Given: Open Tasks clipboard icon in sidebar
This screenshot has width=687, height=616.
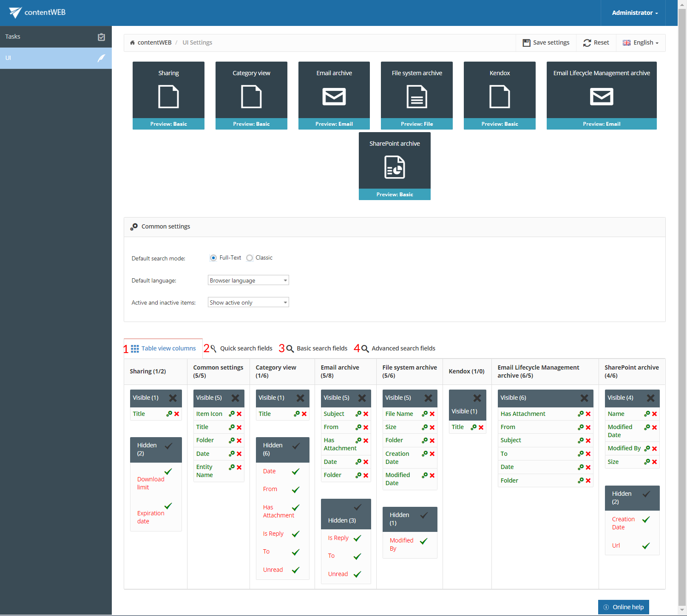Looking at the screenshot, I should 101,37.
